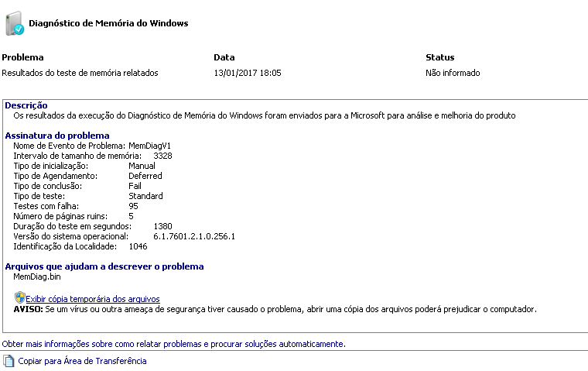Click the bad pages value 5
The height and width of the screenshot is (371, 588).
(x=131, y=216)
